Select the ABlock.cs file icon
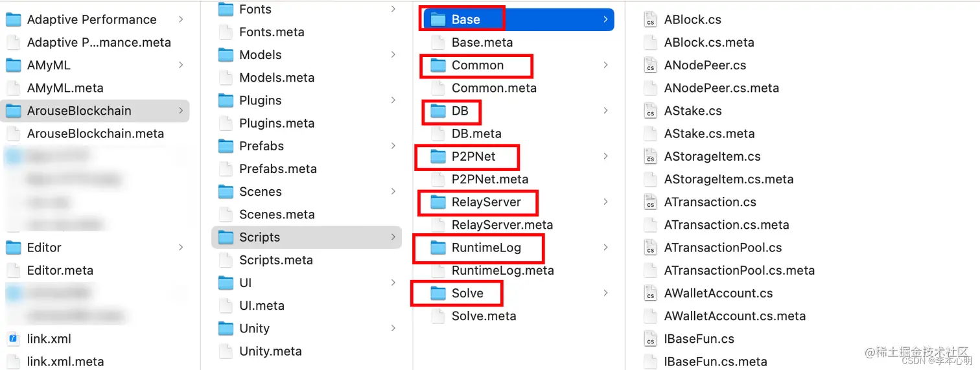 650,20
